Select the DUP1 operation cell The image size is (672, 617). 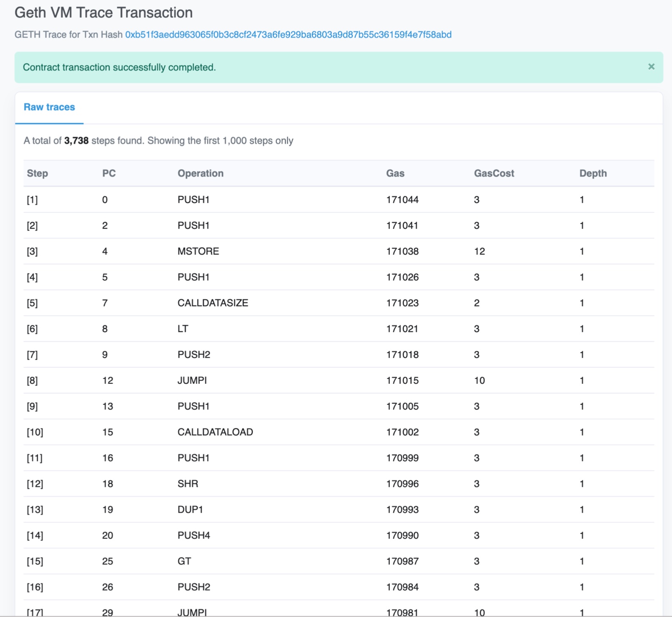[x=190, y=510]
